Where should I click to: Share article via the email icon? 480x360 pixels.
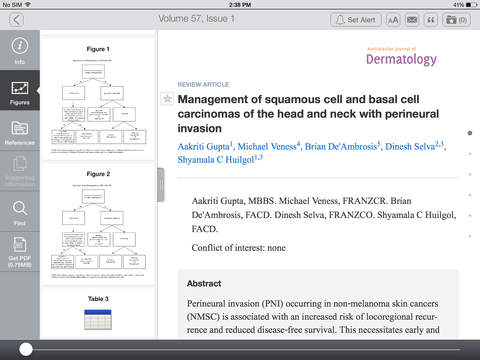[412, 20]
